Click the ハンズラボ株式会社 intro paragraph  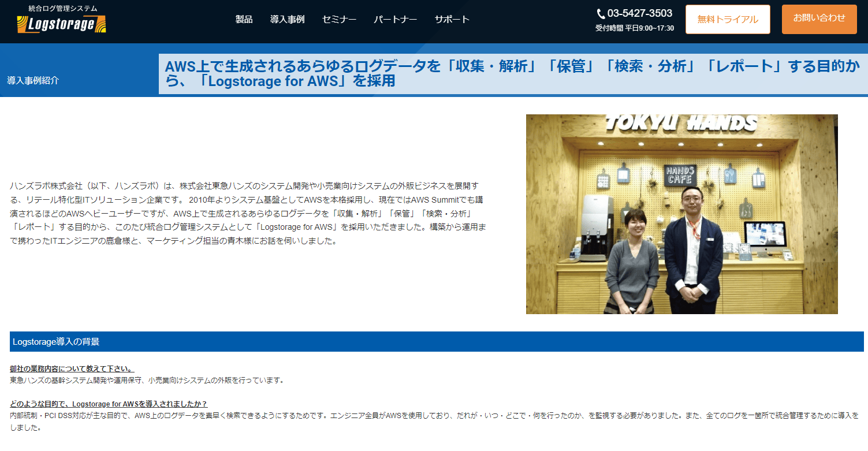coord(248,213)
